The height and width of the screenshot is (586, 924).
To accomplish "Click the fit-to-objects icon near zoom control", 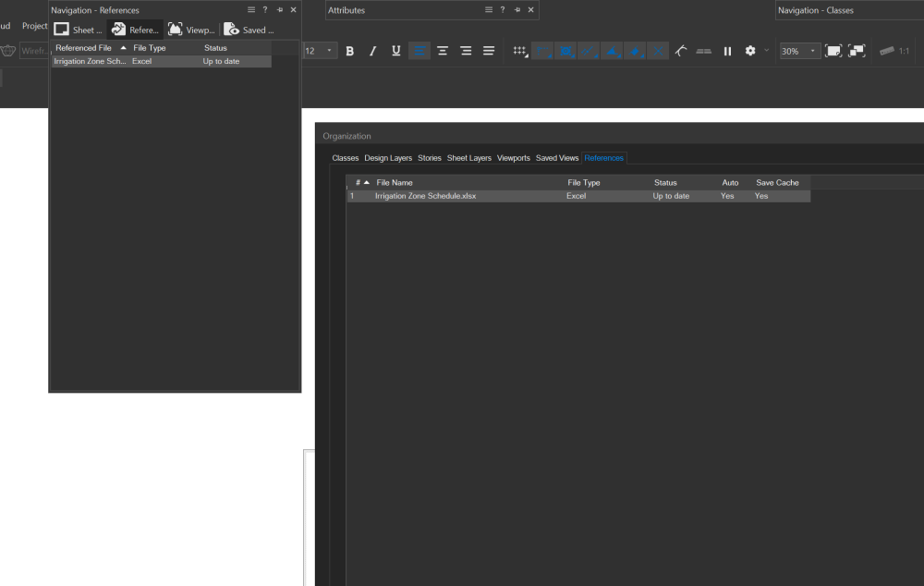I will tap(858, 51).
